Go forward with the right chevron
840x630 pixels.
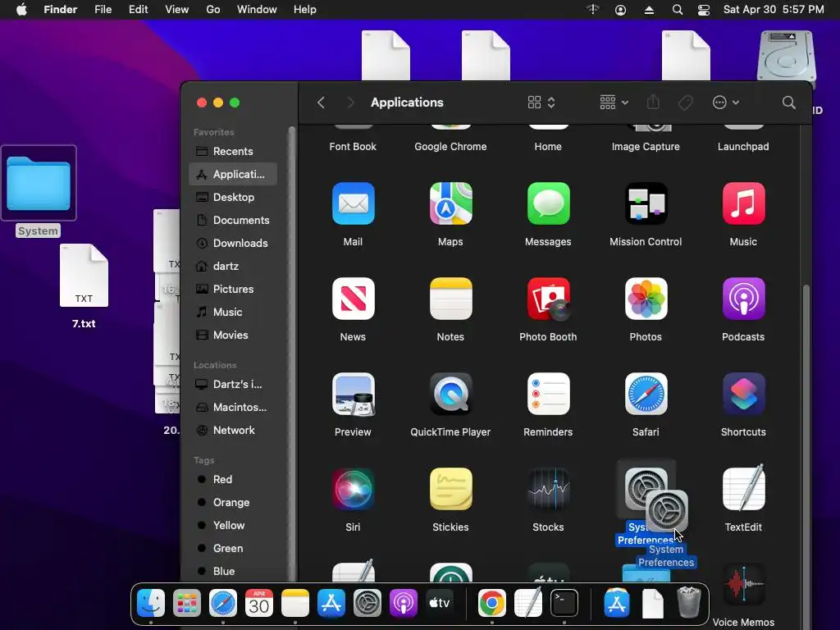pos(350,103)
